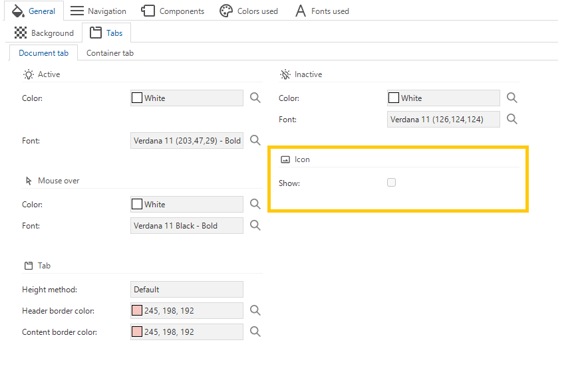Click magnifier for Content border color
Screen dimensions: 588x386
(x=255, y=332)
